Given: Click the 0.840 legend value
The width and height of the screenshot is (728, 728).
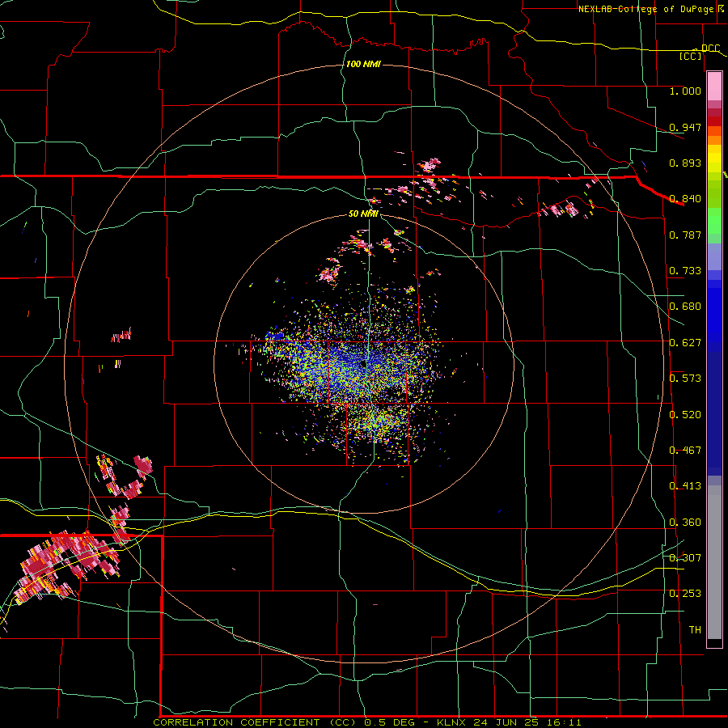Looking at the screenshot, I should click(685, 199).
